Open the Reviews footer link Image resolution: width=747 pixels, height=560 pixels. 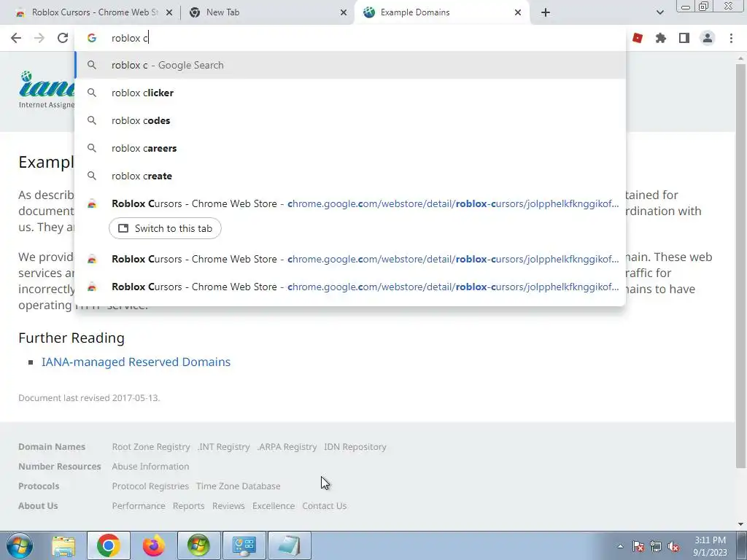(228, 506)
